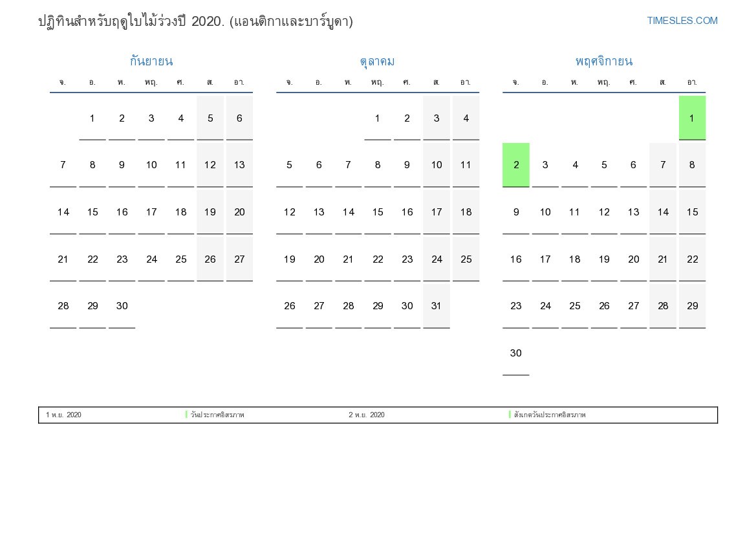Image resolution: width=756 pixels, height=535 pixels.
Task: Open the พฤศจิกายน month heading
Action: 603,61
